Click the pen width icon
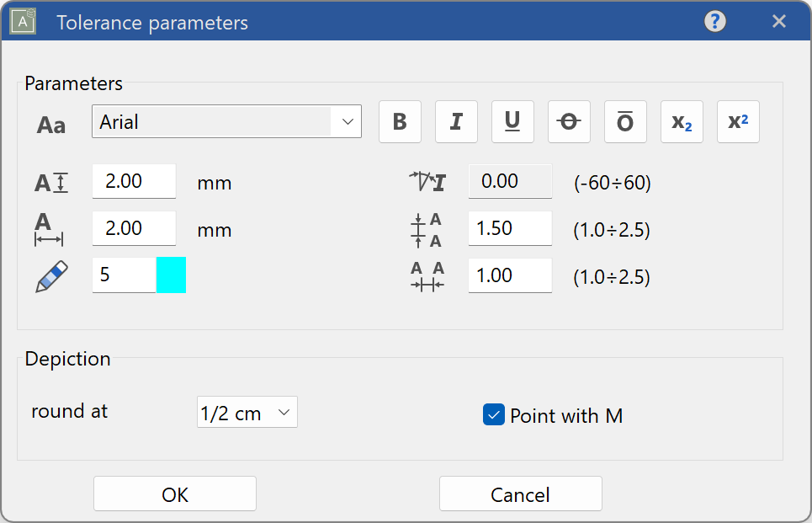The height and width of the screenshot is (523, 812). click(51, 275)
